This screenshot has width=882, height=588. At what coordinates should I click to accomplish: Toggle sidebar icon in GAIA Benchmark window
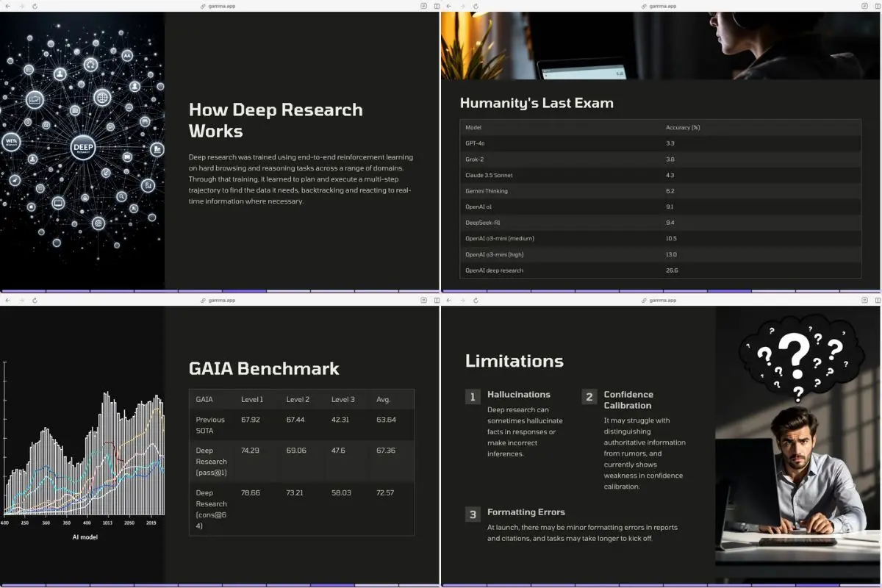coord(437,300)
